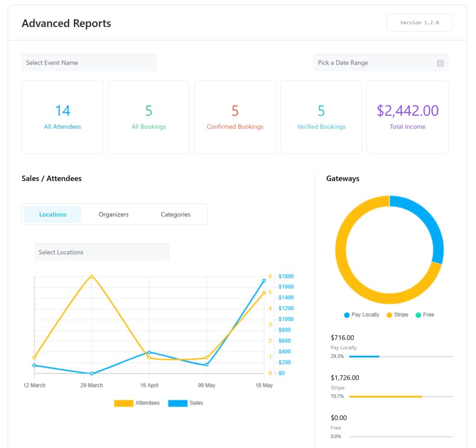The image size is (476, 448).
Task: Click the blue Sales legend marker
Action: point(178,403)
